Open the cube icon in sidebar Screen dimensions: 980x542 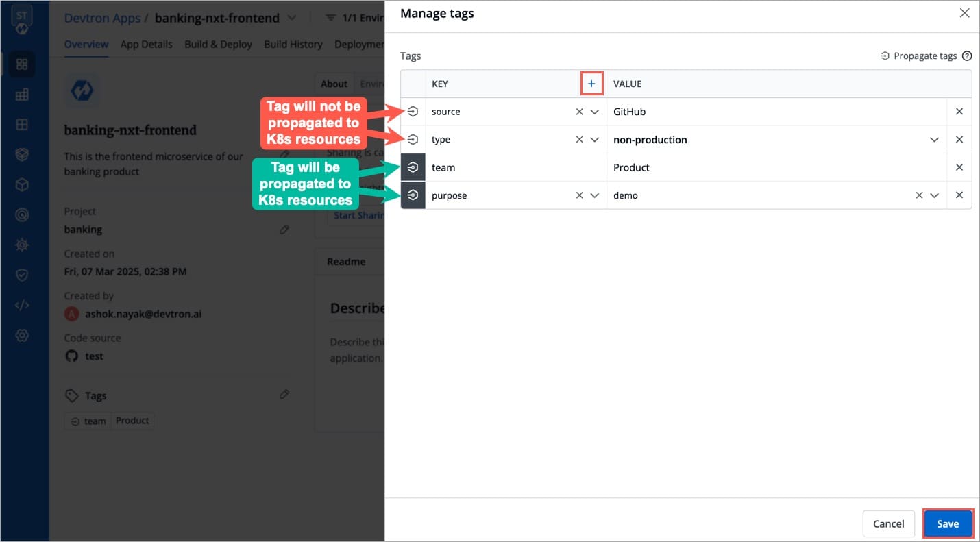(22, 185)
